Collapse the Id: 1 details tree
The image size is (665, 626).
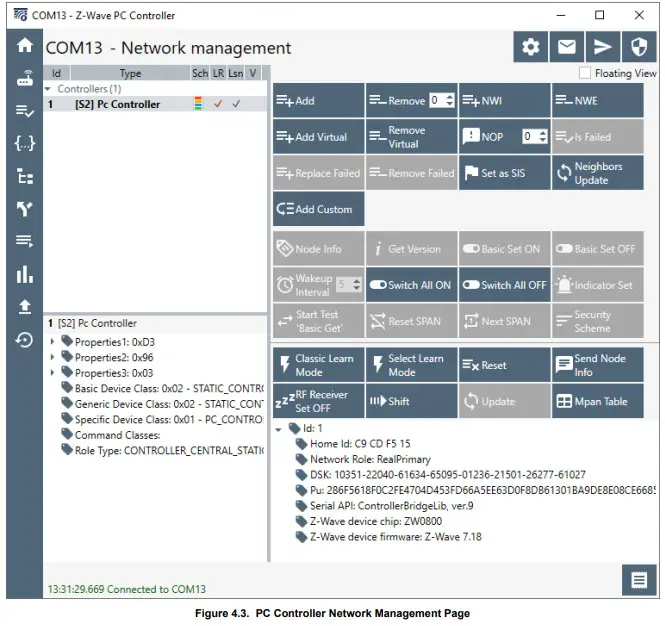pos(278,429)
